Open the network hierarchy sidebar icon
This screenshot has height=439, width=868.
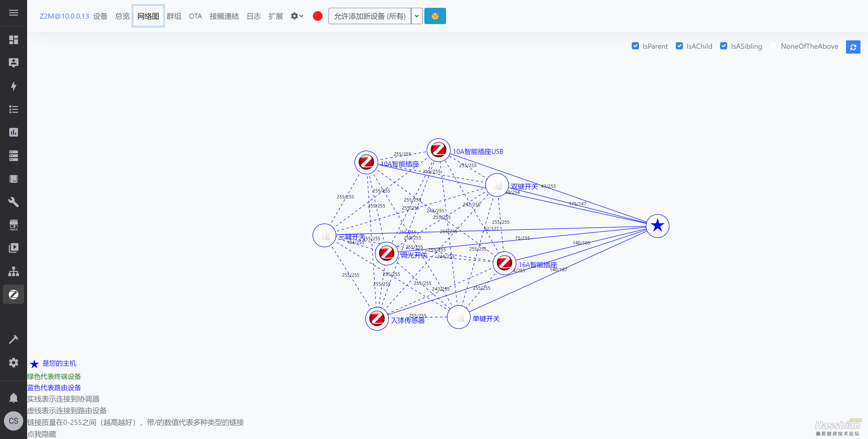[14, 271]
